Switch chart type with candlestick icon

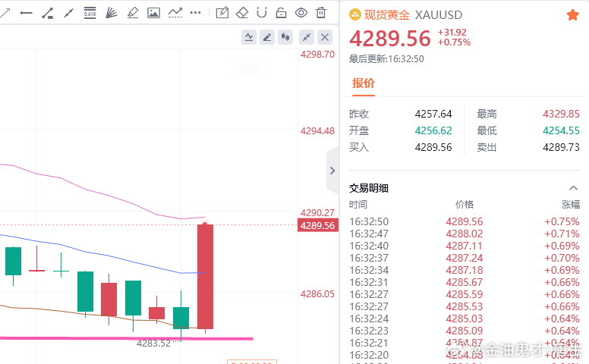(285, 37)
